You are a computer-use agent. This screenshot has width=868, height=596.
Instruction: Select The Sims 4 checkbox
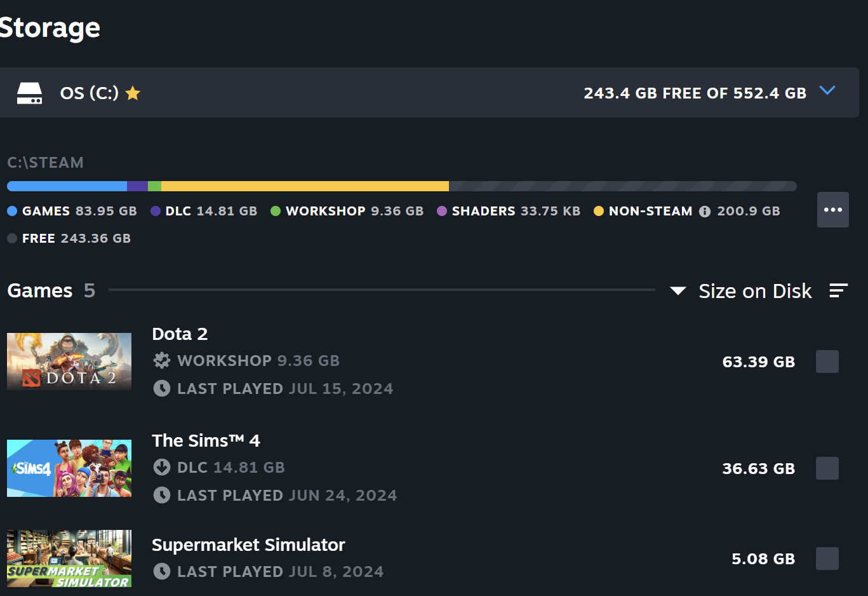coord(827,468)
